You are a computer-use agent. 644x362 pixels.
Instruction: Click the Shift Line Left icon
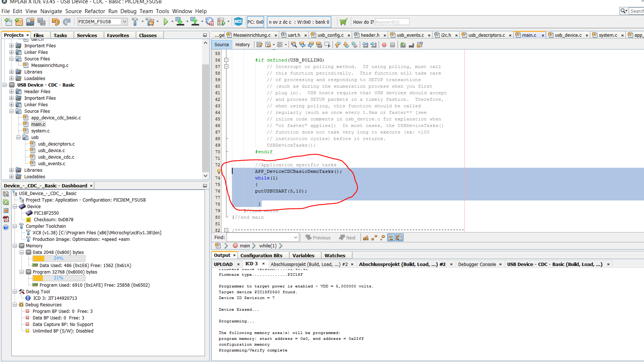click(365, 45)
